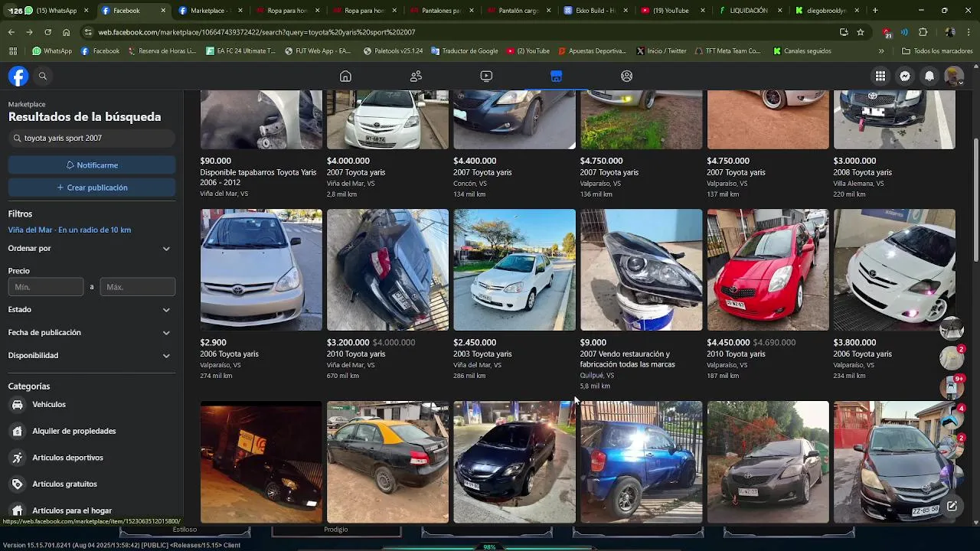The height and width of the screenshot is (551, 980).
Task: Click the marketplace search box
Action: (x=92, y=139)
